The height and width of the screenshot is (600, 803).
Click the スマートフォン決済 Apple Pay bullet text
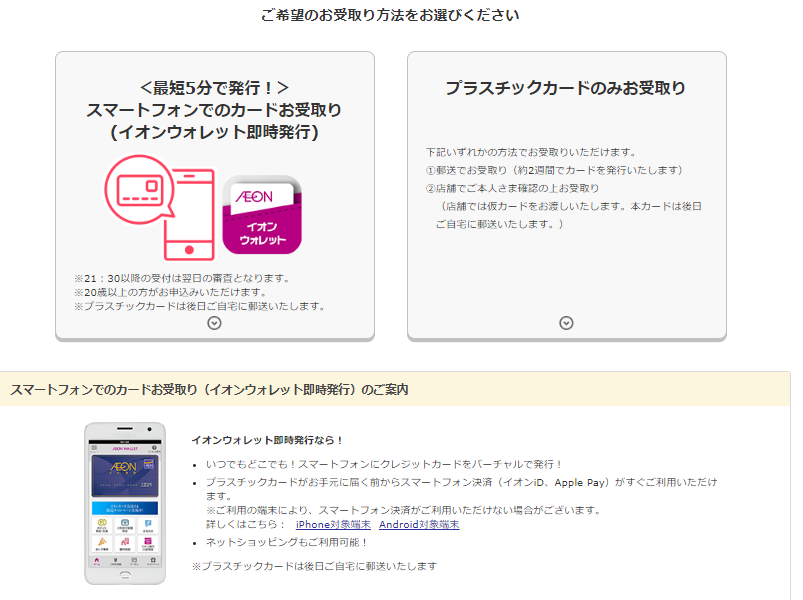click(x=461, y=489)
